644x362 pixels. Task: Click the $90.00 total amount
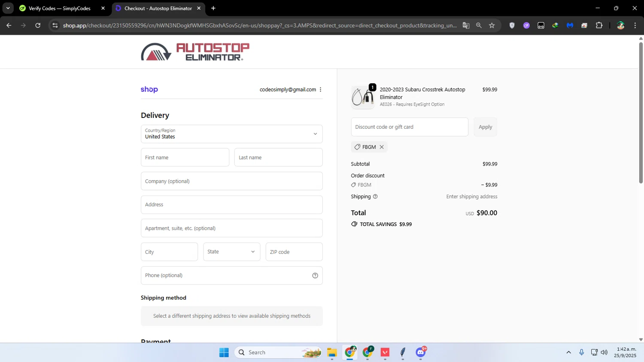[x=487, y=213]
